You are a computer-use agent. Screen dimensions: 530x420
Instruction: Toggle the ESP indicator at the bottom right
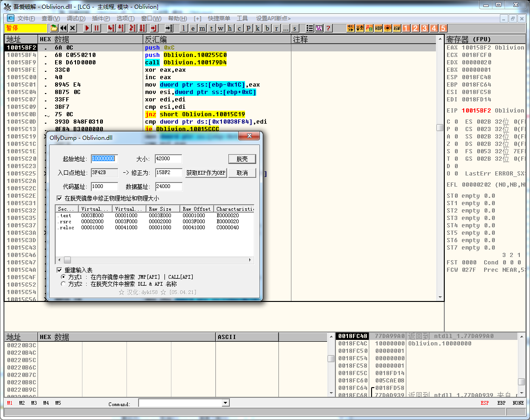pyautogui.click(x=485, y=403)
